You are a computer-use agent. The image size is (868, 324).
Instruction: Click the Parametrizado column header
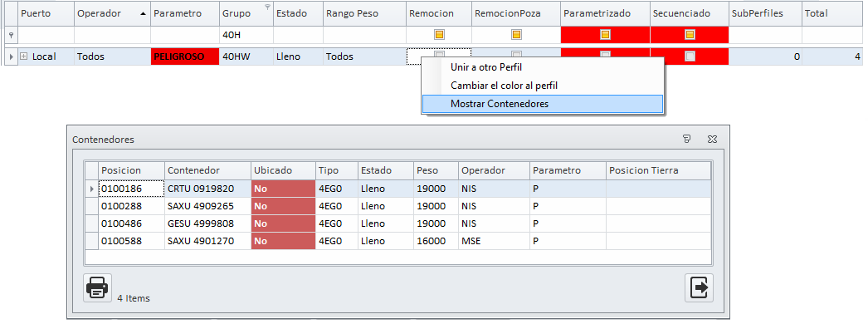tap(605, 13)
